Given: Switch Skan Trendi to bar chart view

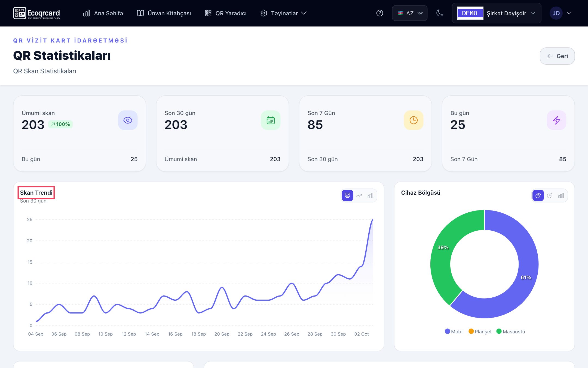Looking at the screenshot, I should pyautogui.click(x=370, y=195).
